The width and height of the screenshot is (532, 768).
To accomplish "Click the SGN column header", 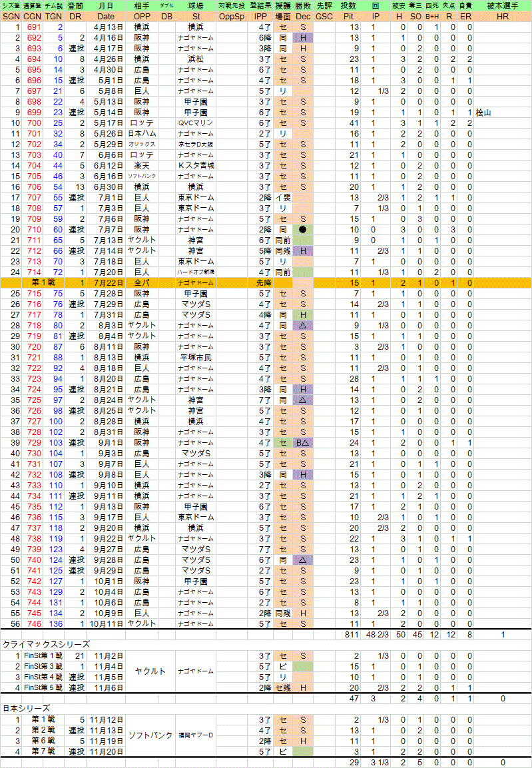I will (11, 17).
